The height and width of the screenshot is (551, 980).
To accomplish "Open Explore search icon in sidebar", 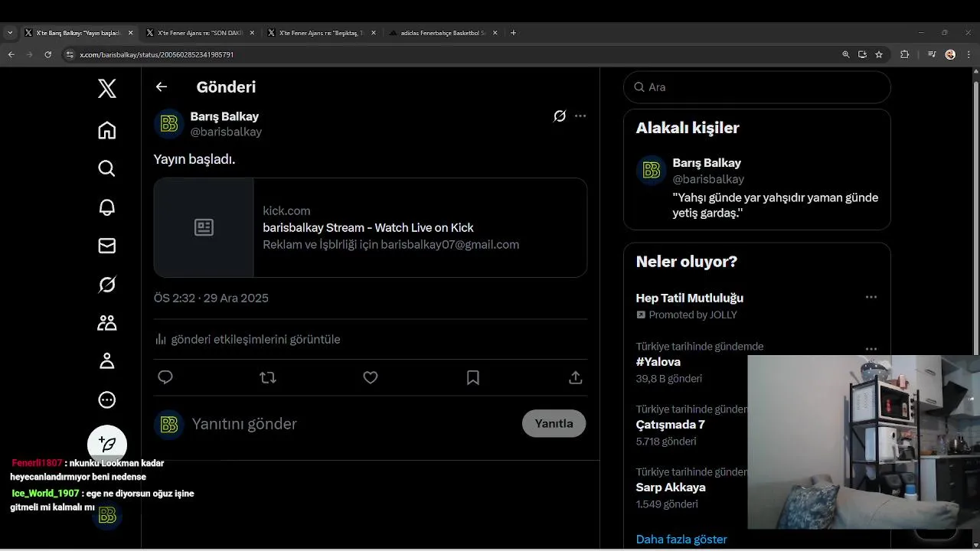I will [x=107, y=168].
